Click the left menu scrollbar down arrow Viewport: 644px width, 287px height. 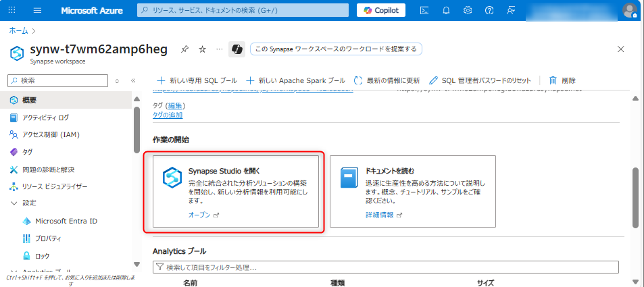click(x=137, y=265)
